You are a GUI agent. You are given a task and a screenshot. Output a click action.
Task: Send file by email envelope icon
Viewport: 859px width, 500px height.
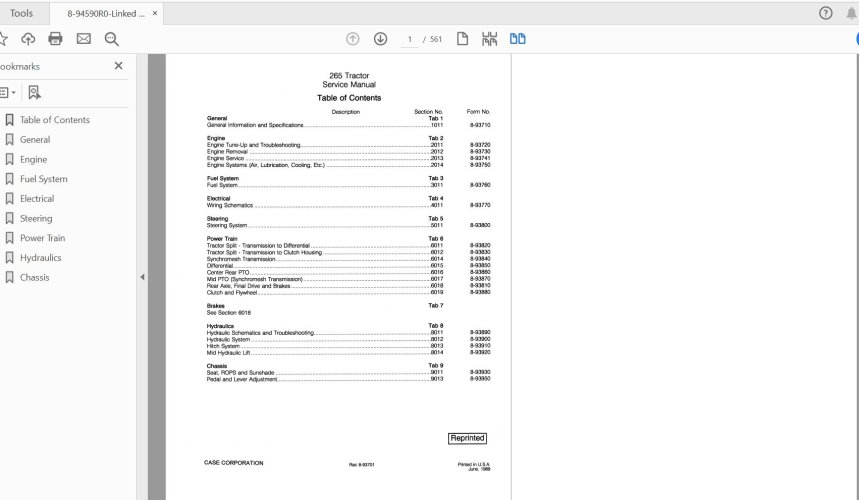point(84,39)
